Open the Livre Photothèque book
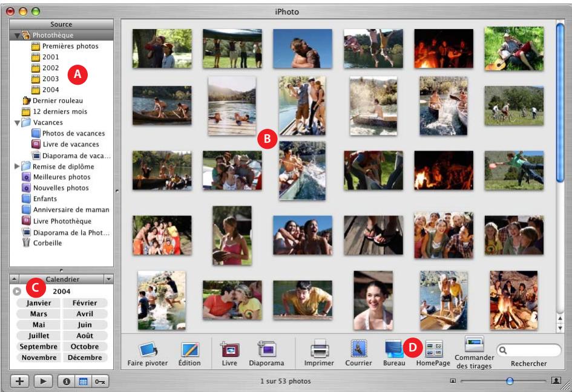The image size is (572, 392). tap(61, 221)
